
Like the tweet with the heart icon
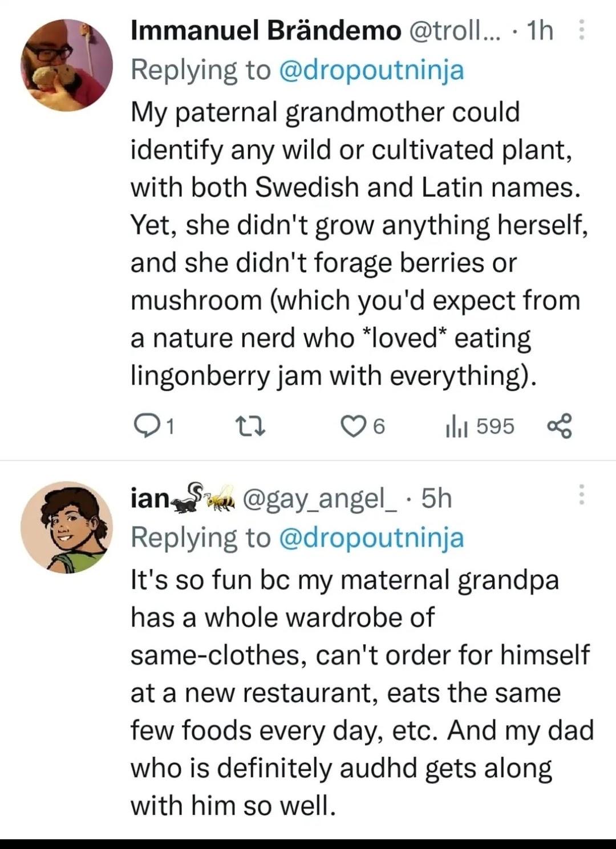[354, 426]
